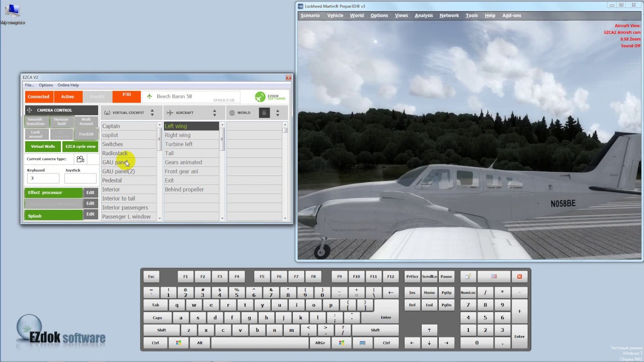Image resolution: width=644 pixels, height=362 pixels.
Task: Click the left arrow key on keyboard
Action: coord(412,343)
